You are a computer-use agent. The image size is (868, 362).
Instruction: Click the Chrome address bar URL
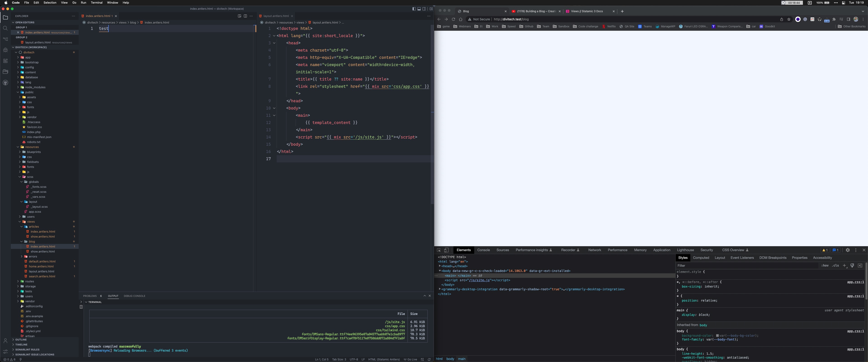coord(511,19)
